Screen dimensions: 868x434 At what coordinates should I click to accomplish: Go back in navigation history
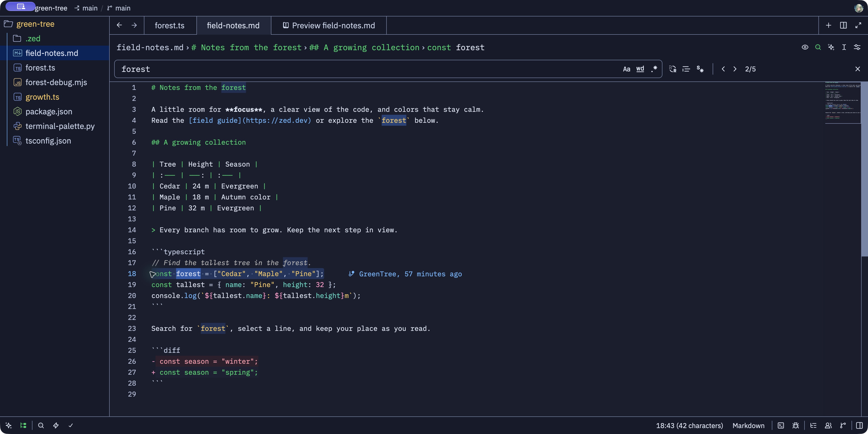(119, 25)
